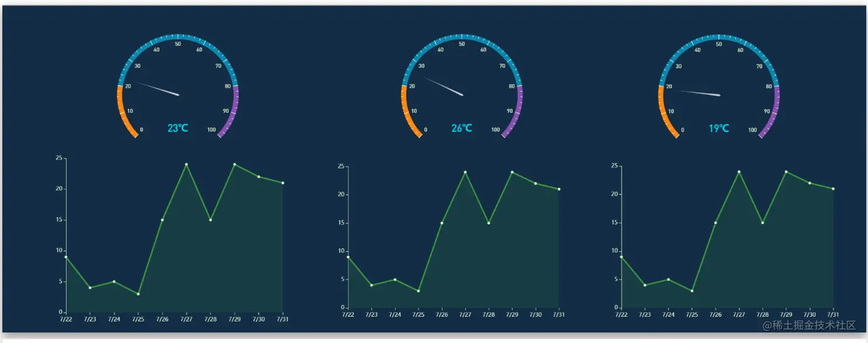Screen dimensions: 868x343
Task: Click the 23℃ gauge readout
Action: 177,129
